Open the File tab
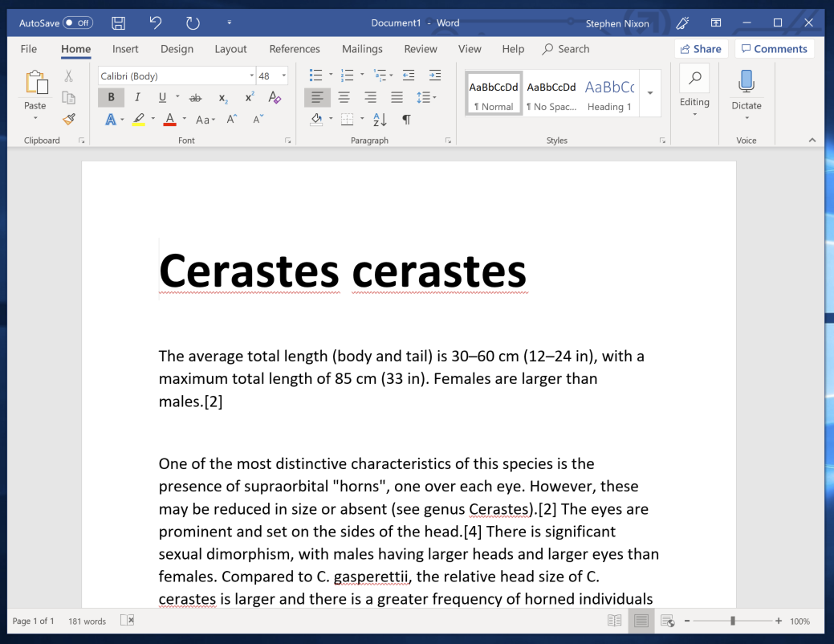Screen dimensions: 834x644 point(29,49)
